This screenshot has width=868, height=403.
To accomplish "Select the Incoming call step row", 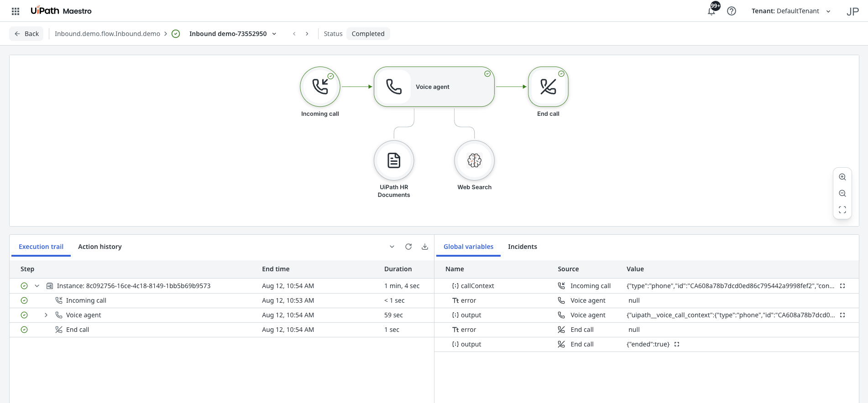I will 221,300.
